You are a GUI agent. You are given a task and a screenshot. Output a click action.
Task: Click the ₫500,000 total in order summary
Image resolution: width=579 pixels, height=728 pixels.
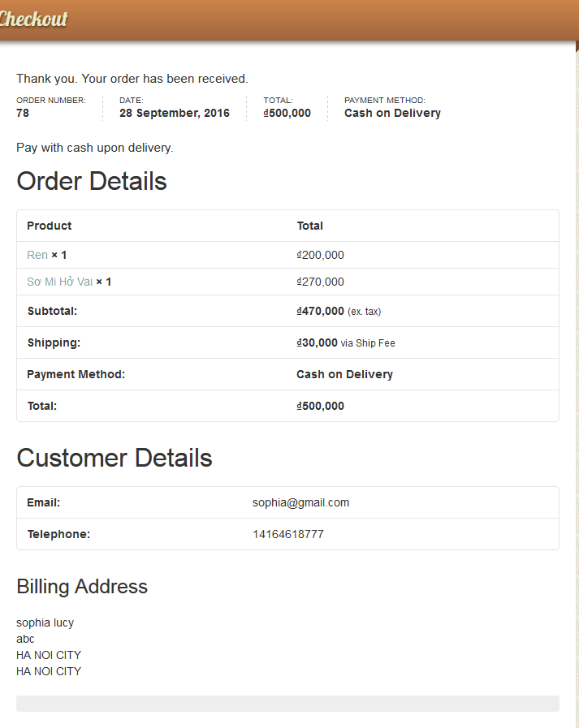click(x=287, y=113)
